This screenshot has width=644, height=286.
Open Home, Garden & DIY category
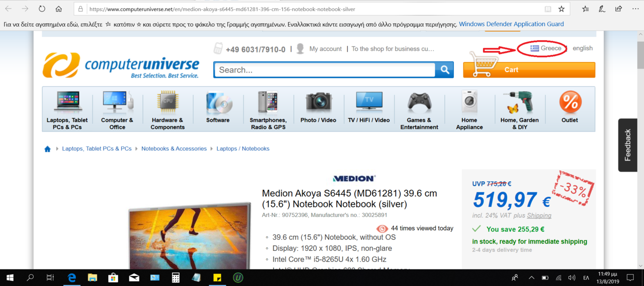(x=520, y=110)
